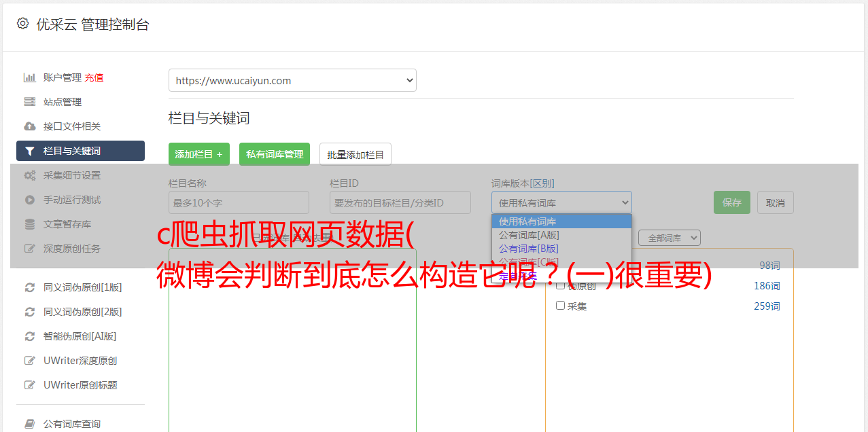This screenshot has height=432, width=868.
Task: Click the refresh icon for 同义词伪原创[2版]
Action: click(x=29, y=312)
